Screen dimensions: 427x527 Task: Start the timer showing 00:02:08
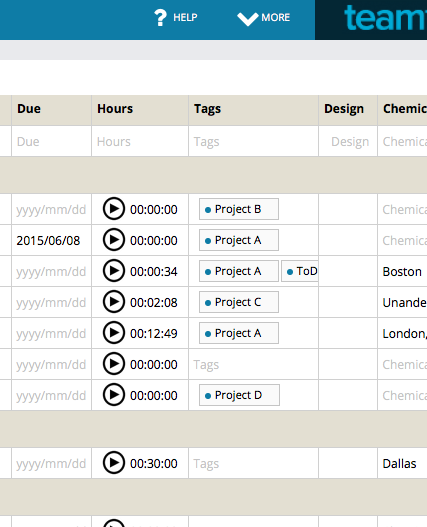[114, 302]
